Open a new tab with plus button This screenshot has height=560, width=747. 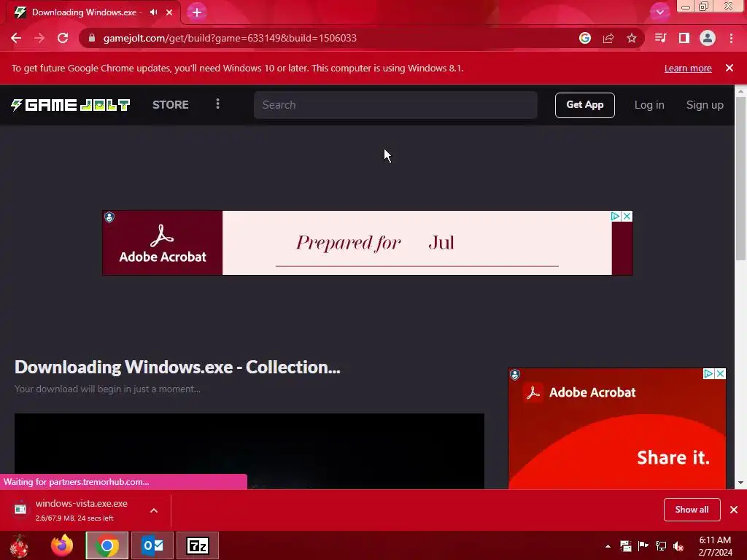pos(197,12)
